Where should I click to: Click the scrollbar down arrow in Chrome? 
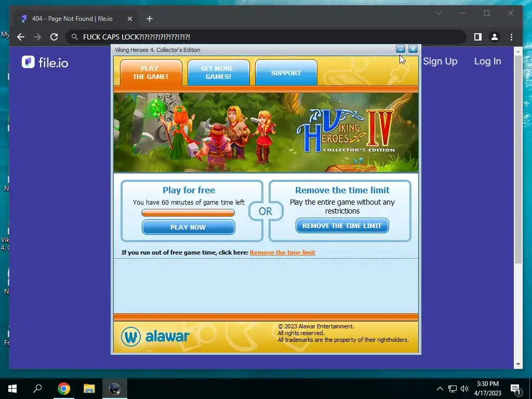[x=518, y=364]
